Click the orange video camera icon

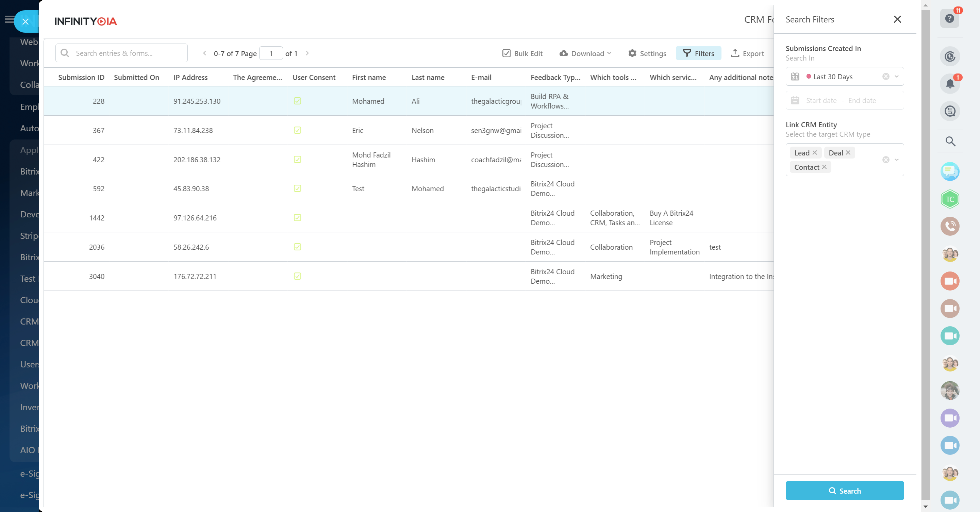950,281
